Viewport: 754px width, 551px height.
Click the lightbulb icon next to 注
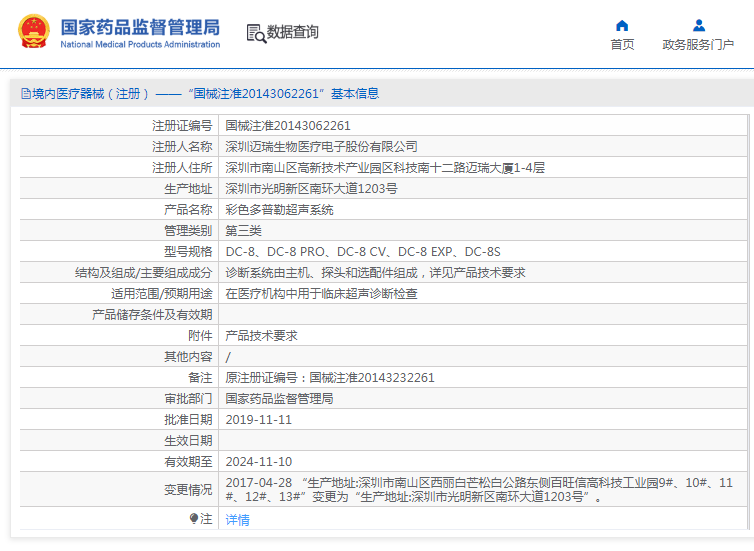[193, 518]
